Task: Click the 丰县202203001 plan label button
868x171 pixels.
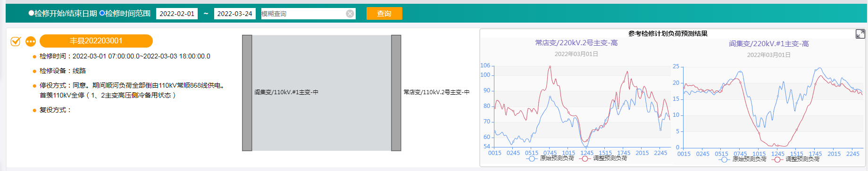Action: [x=96, y=41]
